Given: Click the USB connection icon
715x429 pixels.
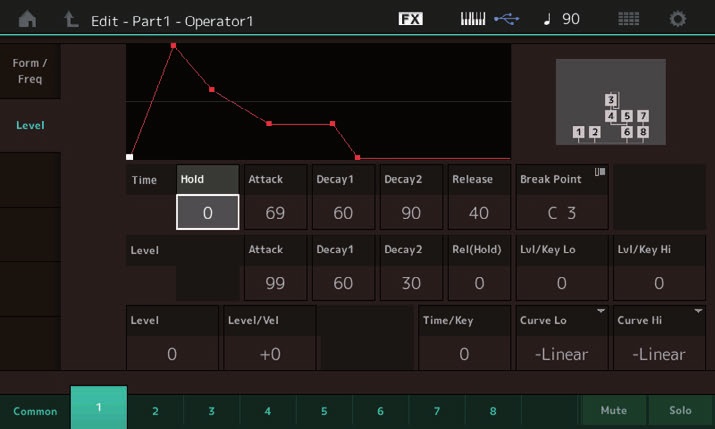Looking at the screenshot, I should 507,19.
